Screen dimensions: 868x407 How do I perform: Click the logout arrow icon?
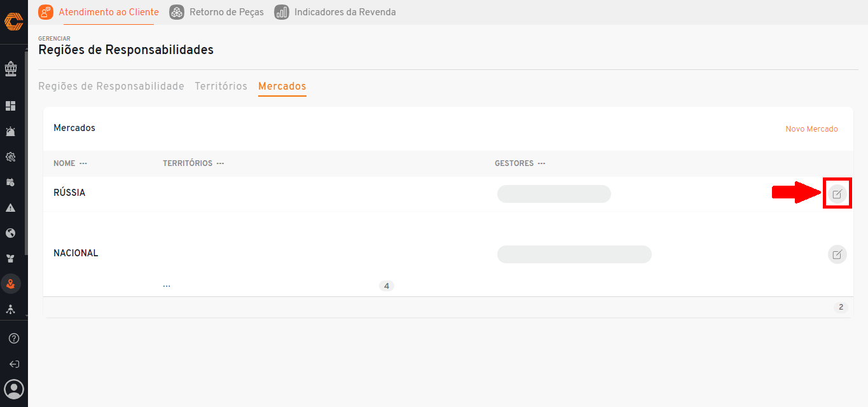(x=14, y=364)
